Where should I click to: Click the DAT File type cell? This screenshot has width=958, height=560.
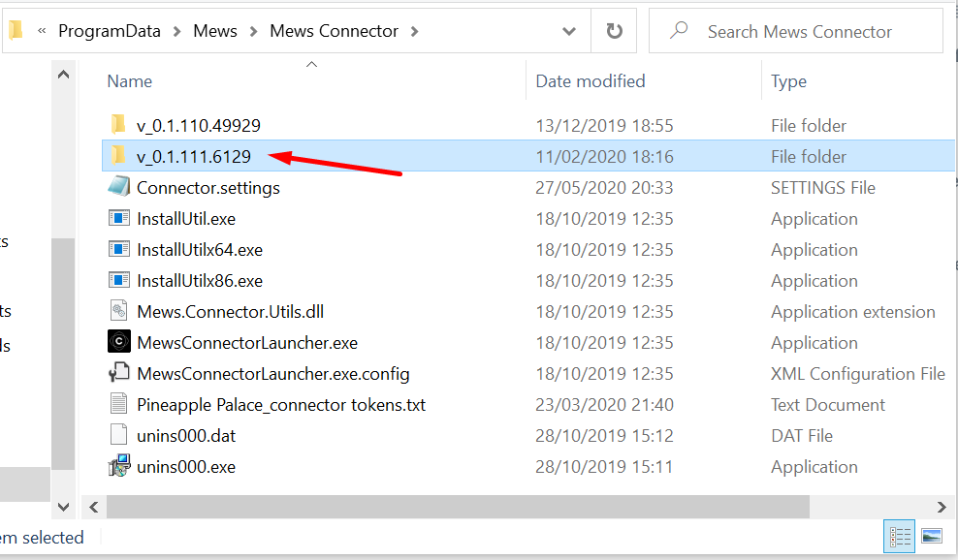pos(802,436)
